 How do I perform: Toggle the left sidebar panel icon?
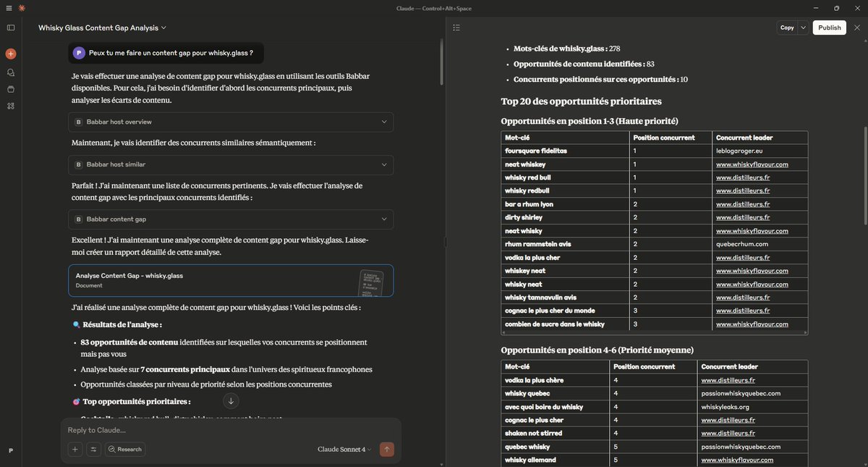(11, 28)
